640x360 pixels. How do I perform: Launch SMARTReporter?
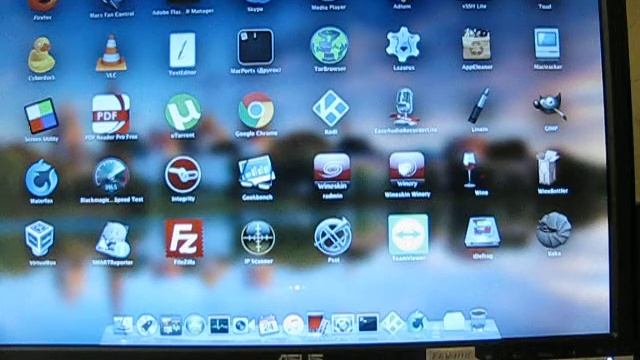[x=113, y=240]
